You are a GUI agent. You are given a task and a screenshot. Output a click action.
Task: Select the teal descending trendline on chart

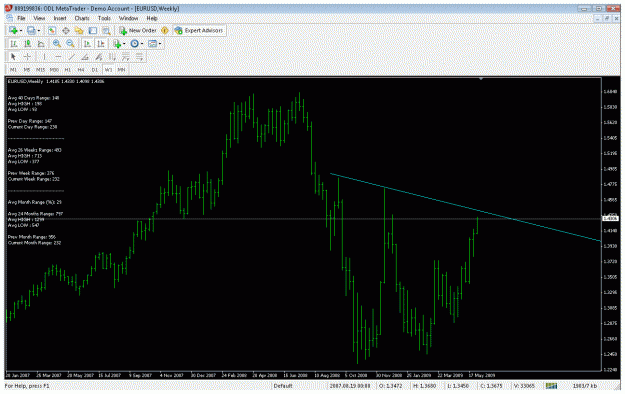point(466,207)
